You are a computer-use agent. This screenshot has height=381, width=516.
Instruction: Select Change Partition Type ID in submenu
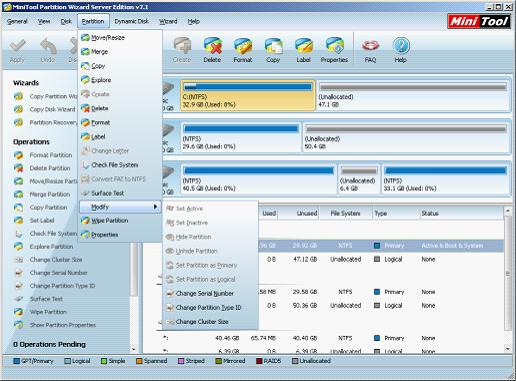click(x=208, y=308)
